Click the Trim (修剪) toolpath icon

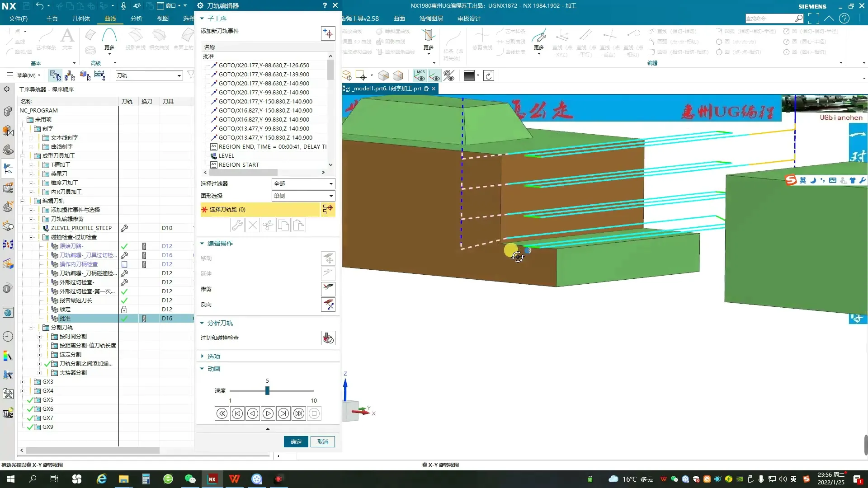pos(328,288)
